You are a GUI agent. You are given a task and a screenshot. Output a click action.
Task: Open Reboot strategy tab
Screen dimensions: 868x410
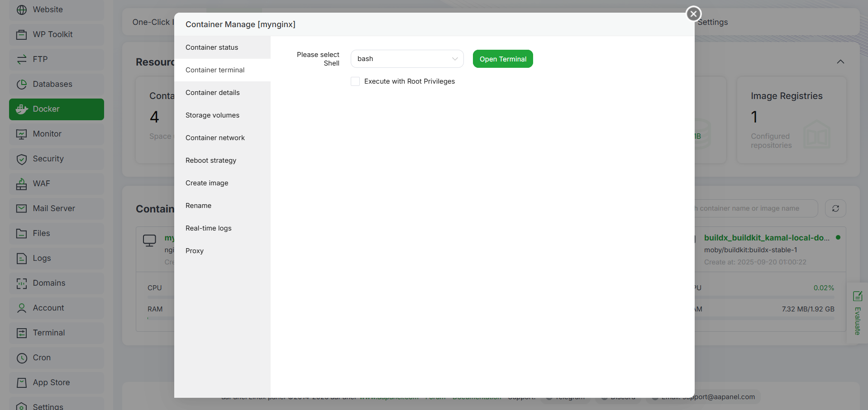[222, 160]
